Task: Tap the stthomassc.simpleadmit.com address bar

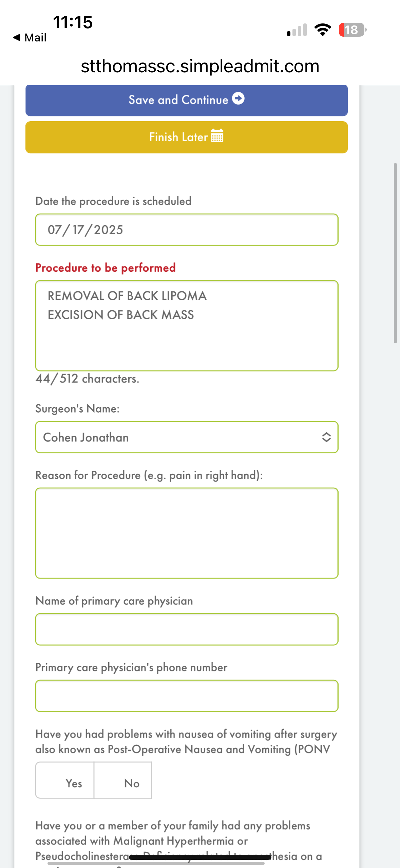Action: tap(200, 66)
